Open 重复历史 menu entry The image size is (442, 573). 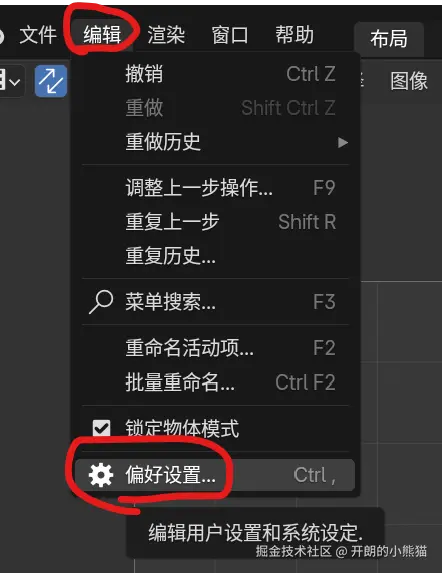pos(215,255)
